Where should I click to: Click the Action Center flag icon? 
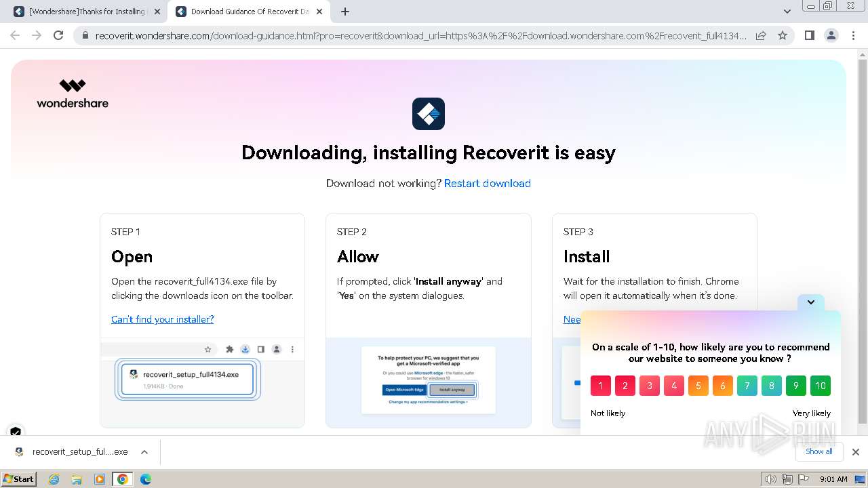pos(804,479)
